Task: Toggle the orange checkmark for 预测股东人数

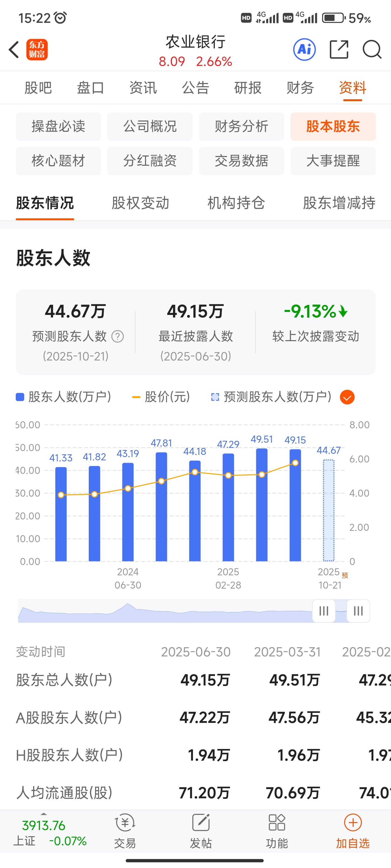Action: [347, 397]
